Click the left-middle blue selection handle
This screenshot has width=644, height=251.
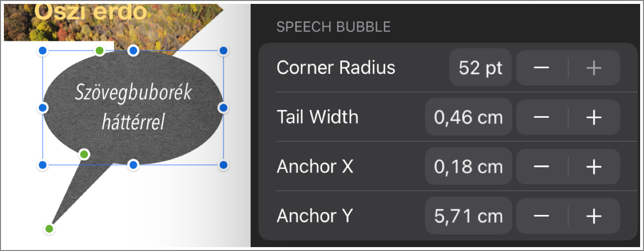(x=42, y=108)
